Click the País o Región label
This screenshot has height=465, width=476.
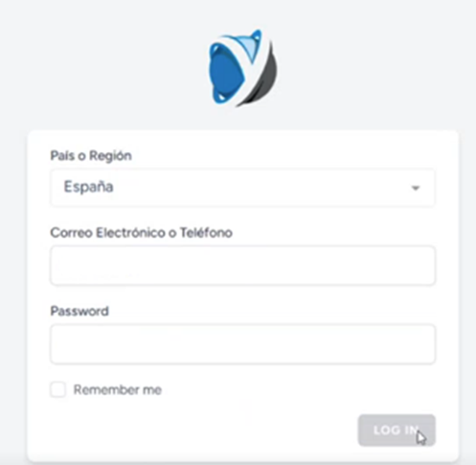91,156
